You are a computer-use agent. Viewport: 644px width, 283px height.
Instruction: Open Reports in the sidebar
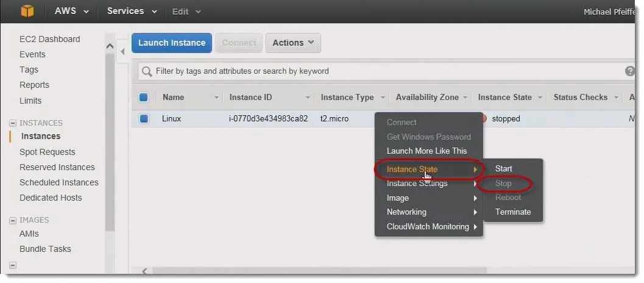(x=34, y=85)
